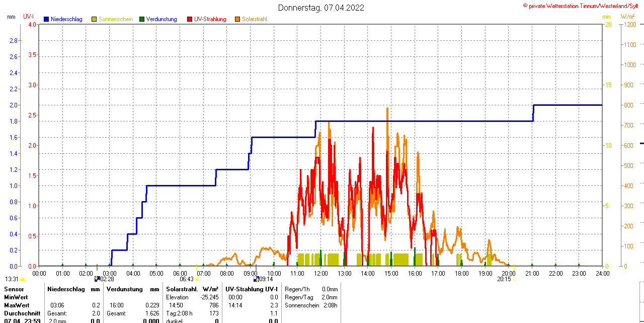
Task: Click the blue Niederschlag legend swatch
Action: pyautogui.click(x=46, y=19)
